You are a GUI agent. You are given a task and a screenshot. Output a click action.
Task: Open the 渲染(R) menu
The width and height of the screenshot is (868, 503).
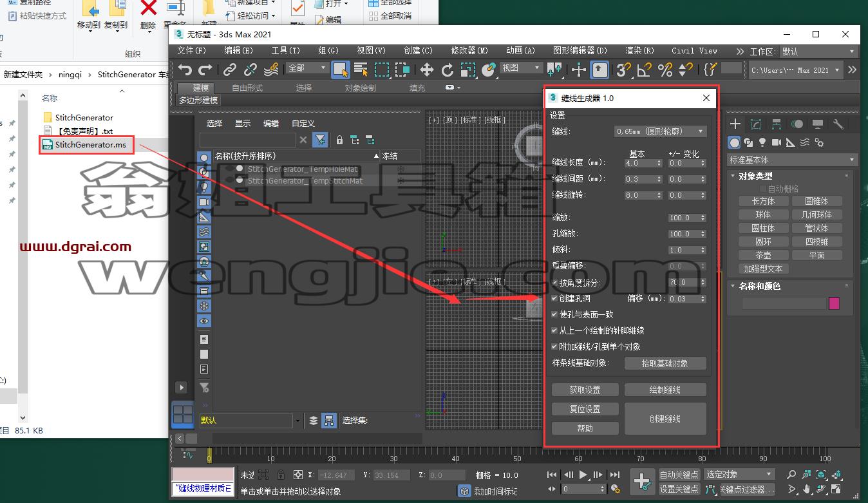click(x=639, y=50)
